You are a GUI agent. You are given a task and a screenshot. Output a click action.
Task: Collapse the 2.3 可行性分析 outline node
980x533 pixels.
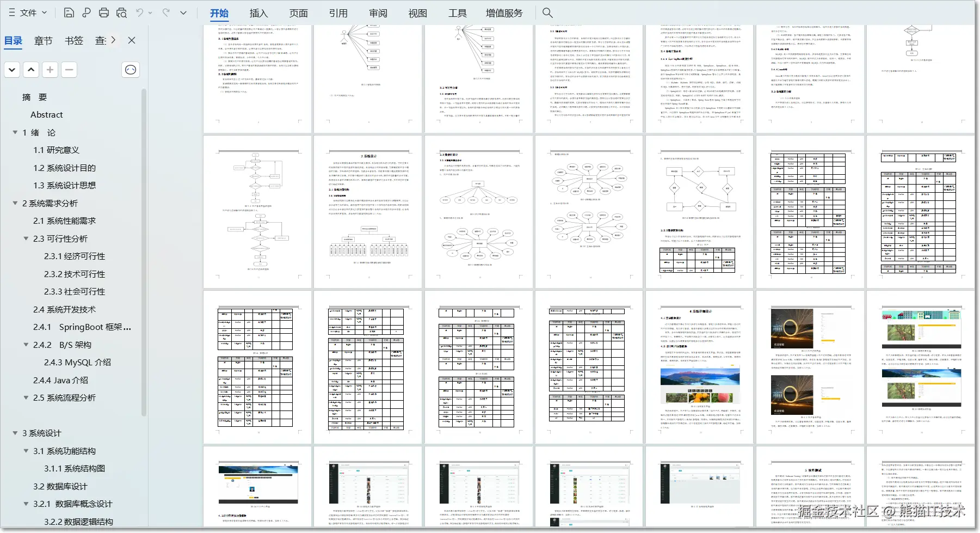pyautogui.click(x=26, y=238)
